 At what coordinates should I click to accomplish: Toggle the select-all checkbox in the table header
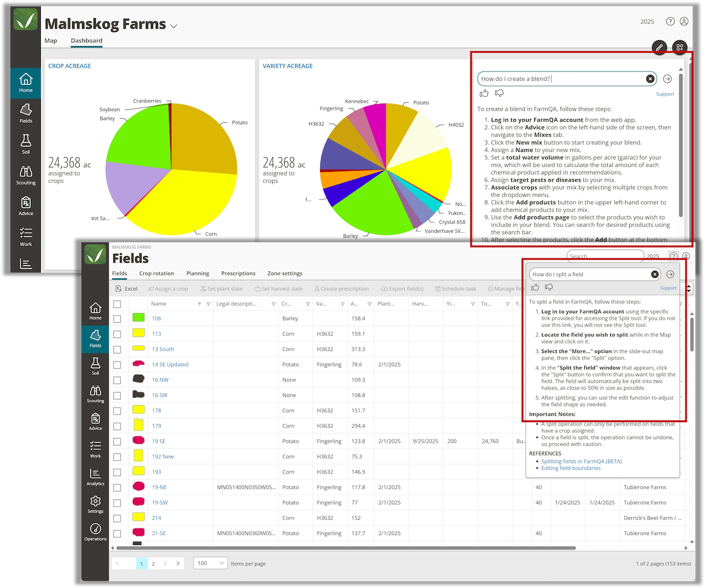click(x=117, y=304)
